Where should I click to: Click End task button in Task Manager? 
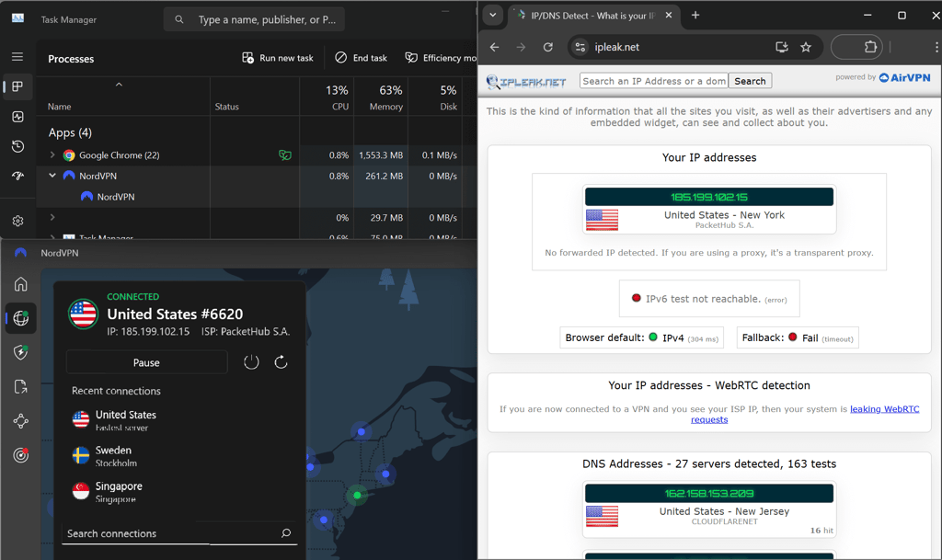[361, 58]
